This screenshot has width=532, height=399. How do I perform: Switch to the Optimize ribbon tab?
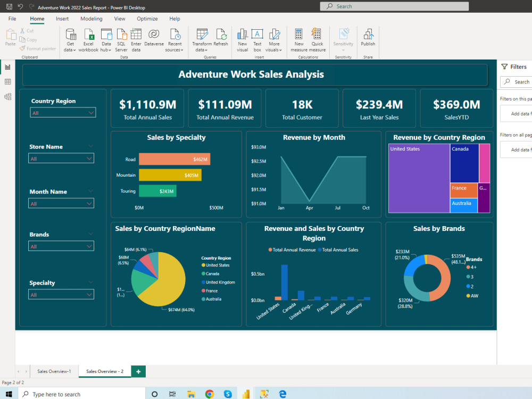coord(147,19)
